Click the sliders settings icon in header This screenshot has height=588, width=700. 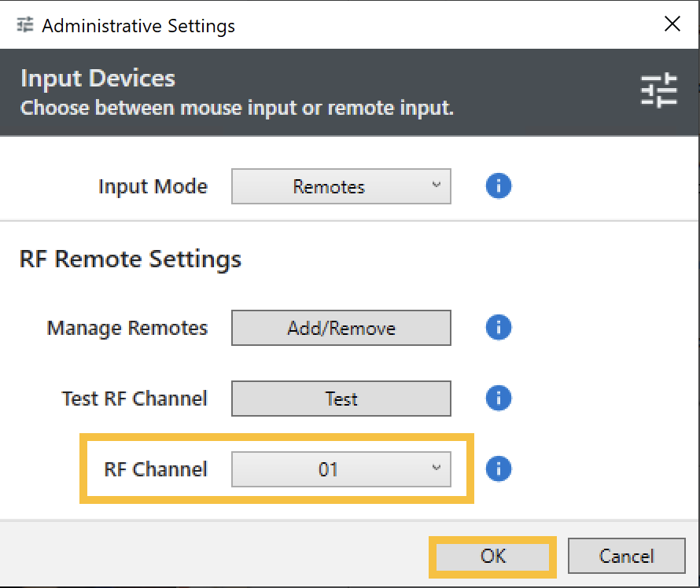coord(658,90)
